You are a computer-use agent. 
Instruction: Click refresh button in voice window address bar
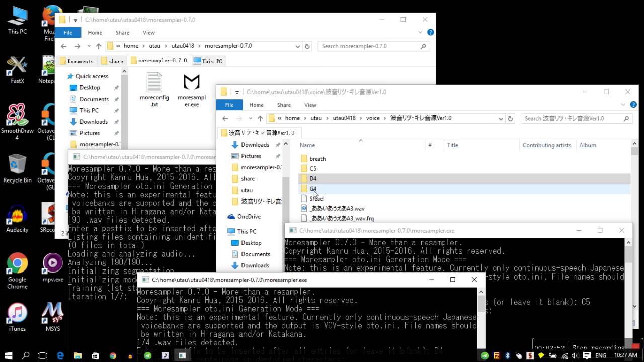(x=510, y=118)
